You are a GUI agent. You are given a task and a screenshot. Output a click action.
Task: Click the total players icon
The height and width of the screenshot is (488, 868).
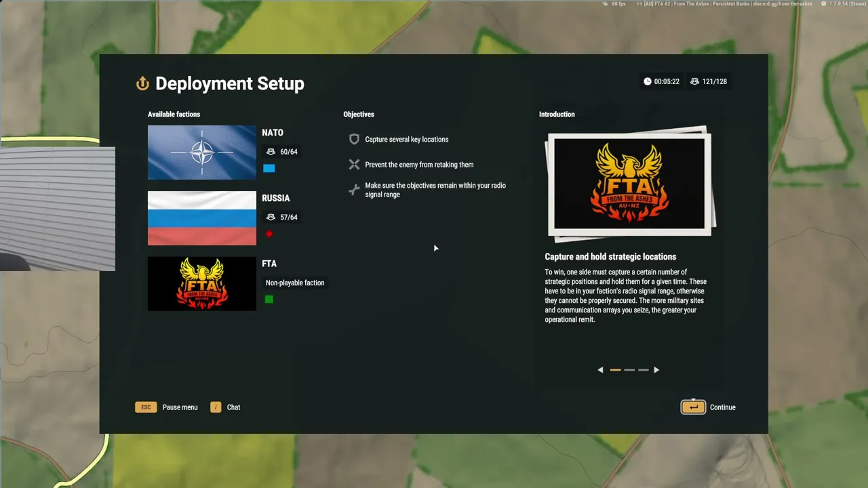(x=694, y=81)
